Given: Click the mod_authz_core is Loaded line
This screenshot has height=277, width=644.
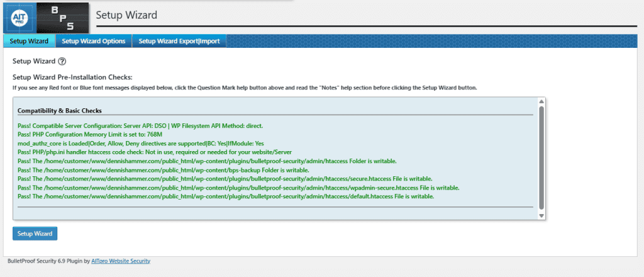Looking at the screenshot, I should [140, 144].
